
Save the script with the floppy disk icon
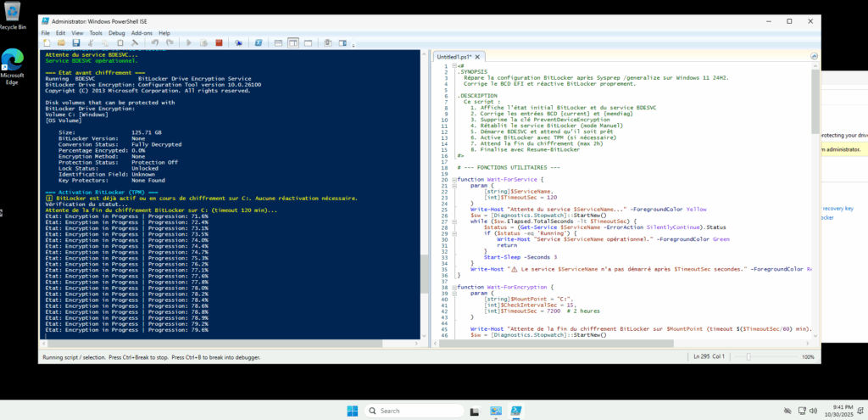pos(75,42)
